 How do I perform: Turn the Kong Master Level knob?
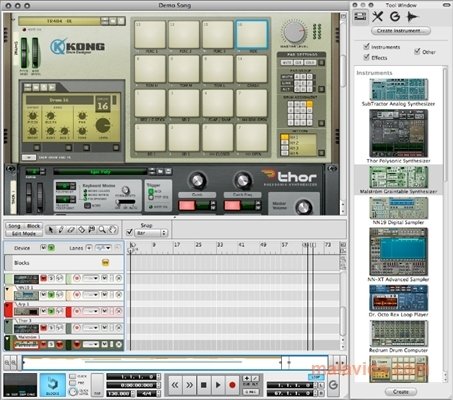click(x=294, y=32)
